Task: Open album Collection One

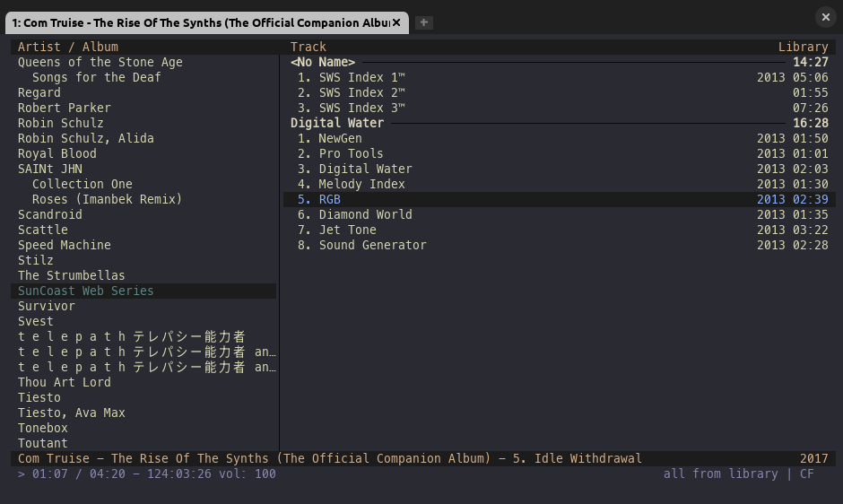Action: 83,184
